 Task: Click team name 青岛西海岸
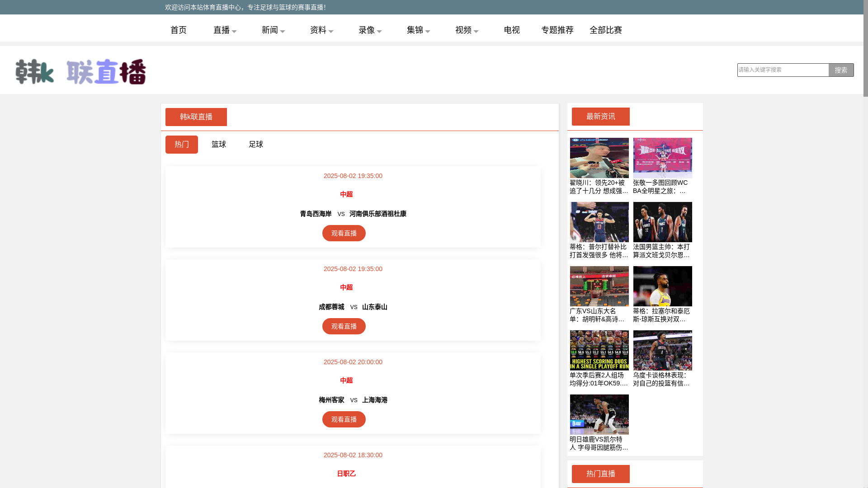point(316,214)
